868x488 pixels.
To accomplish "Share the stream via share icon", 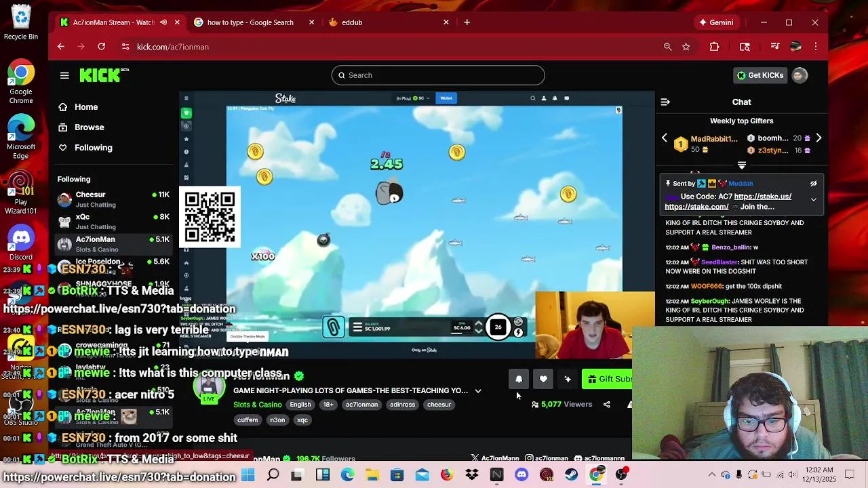I will point(607,405).
